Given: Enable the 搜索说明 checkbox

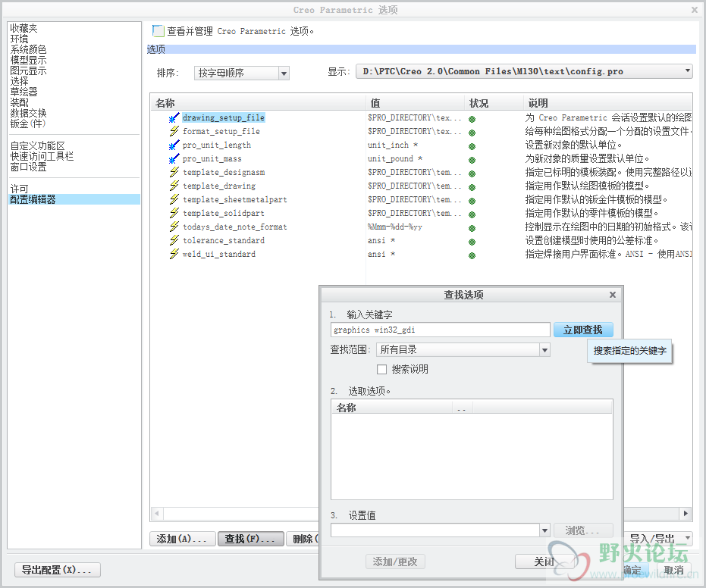Looking at the screenshot, I should (x=382, y=369).
